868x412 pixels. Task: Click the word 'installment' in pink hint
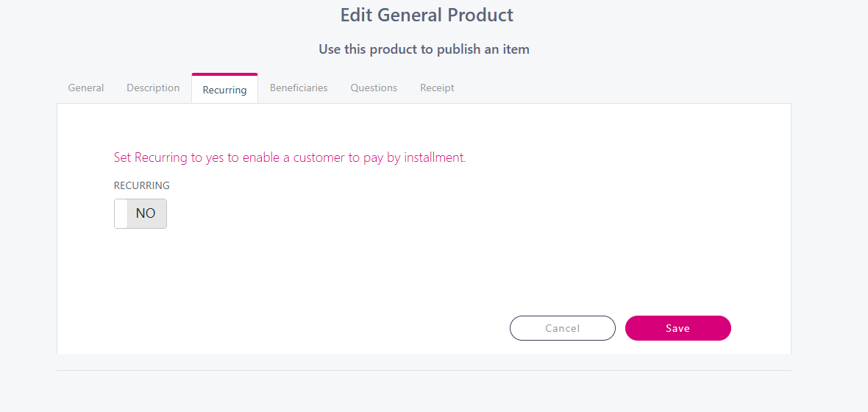434,157
